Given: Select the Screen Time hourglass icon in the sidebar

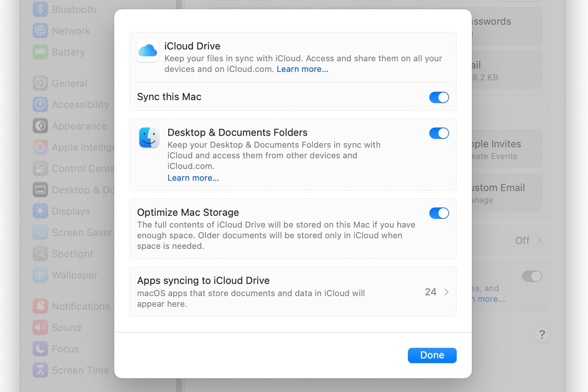Looking at the screenshot, I should [x=40, y=370].
